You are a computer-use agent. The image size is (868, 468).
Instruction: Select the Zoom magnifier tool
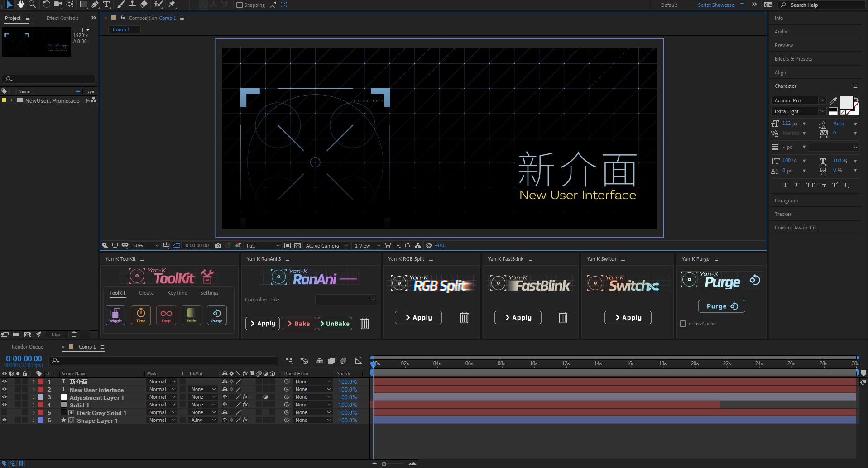32,5
